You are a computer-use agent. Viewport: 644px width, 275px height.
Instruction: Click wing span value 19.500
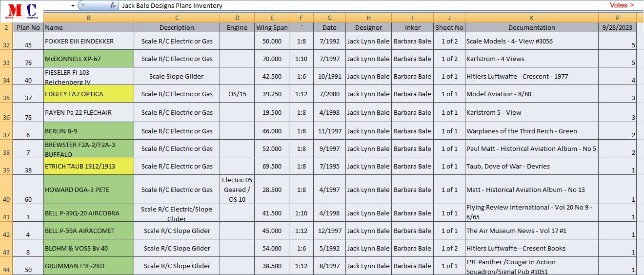pos(272,112)
